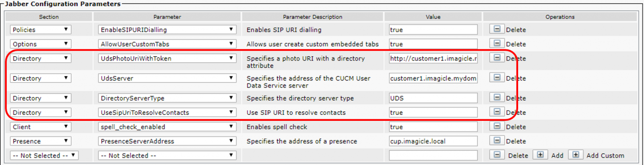Screen dimensions: 644x165
Task: Expand the empty '-- Not Selected --' section dropdown
Action: point(44,155)
